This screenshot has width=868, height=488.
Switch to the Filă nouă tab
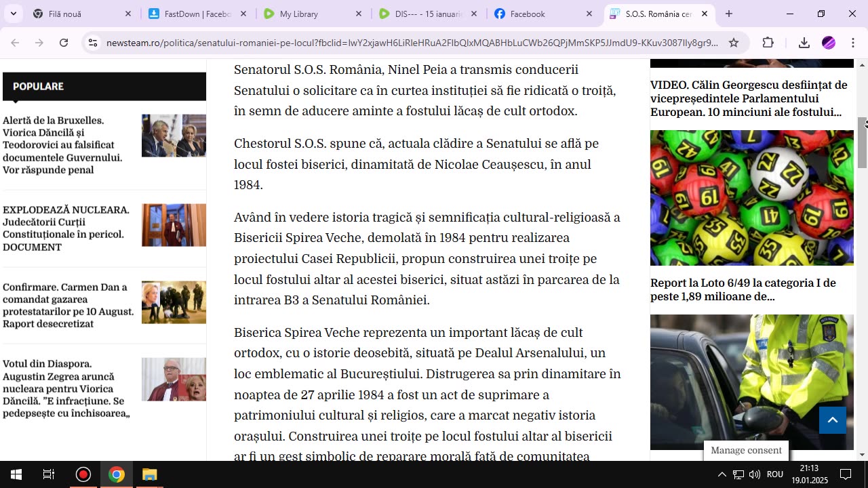coord(82,14)
